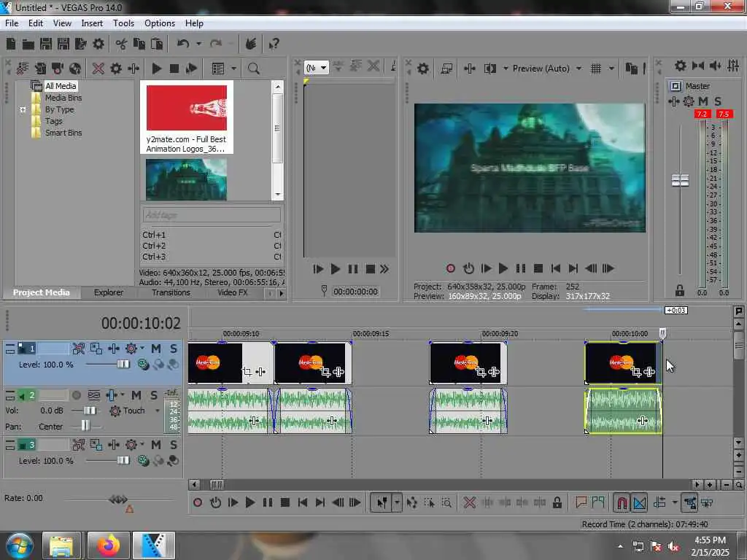Go to end in preview transport

click(573, 268)
